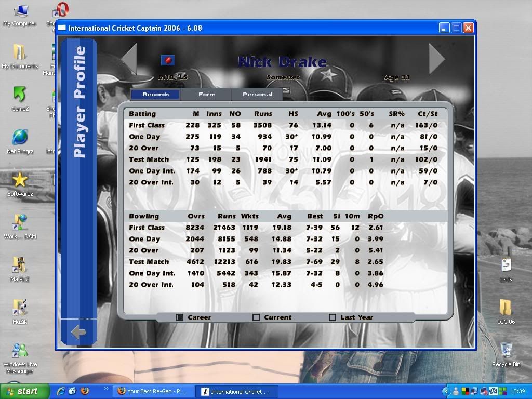Click the Messenger person icon in system tray

pyautogui.click(x=456, y=392)
